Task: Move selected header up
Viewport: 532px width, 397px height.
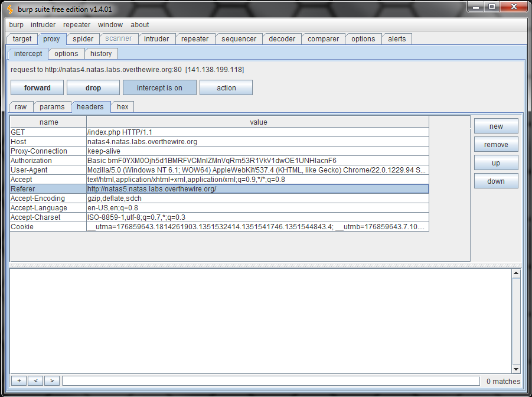Action: (x=496, y=163)
